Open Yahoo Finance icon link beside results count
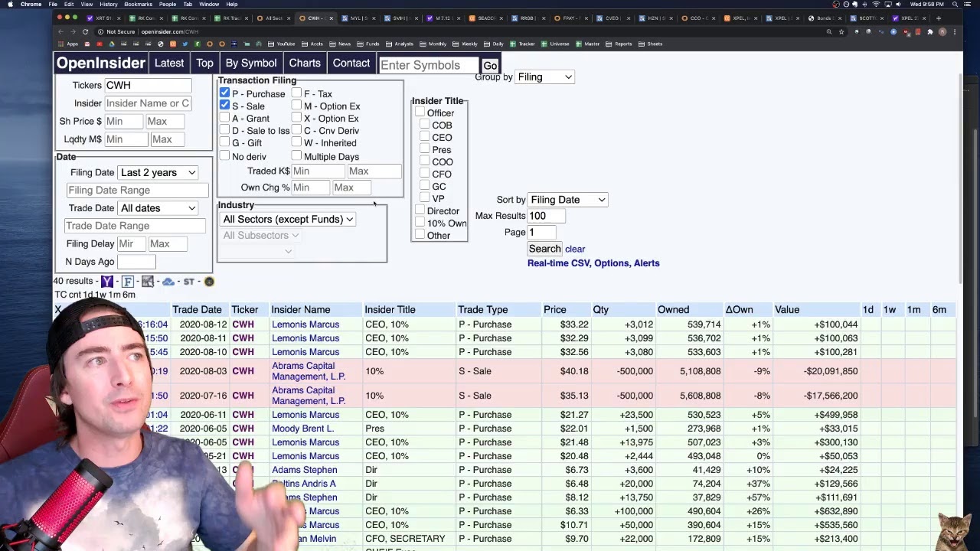980x551 pixels. pyautogui.click(x=107, y=282)
